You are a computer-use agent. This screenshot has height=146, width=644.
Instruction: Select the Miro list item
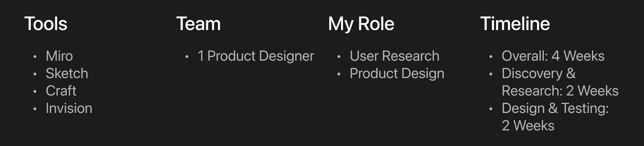59,56
